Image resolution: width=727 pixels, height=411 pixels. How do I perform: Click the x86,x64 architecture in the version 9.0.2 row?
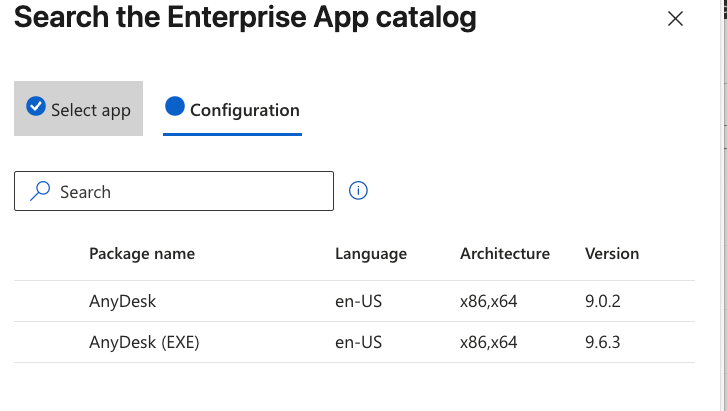(x=489, y=301)
